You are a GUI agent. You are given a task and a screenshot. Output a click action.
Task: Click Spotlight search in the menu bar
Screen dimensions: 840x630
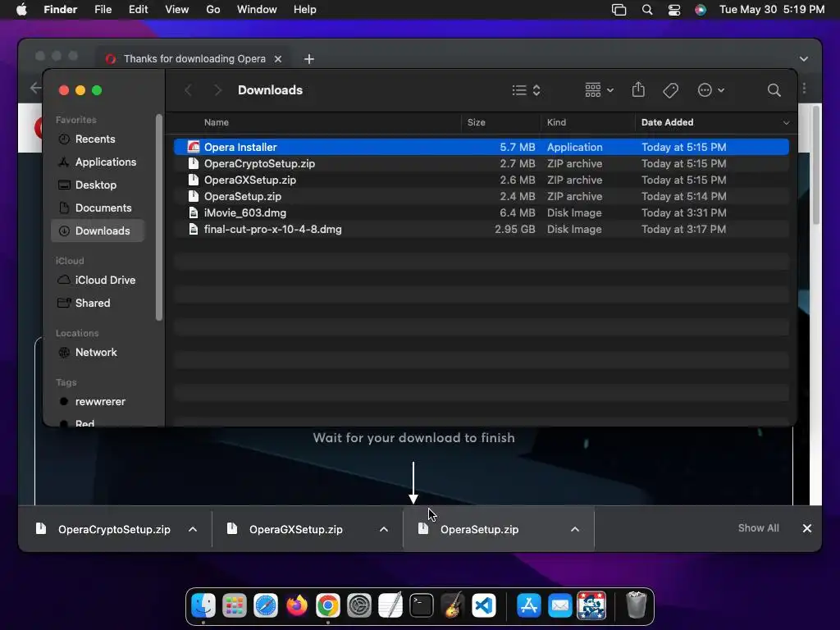click(647, 10)
